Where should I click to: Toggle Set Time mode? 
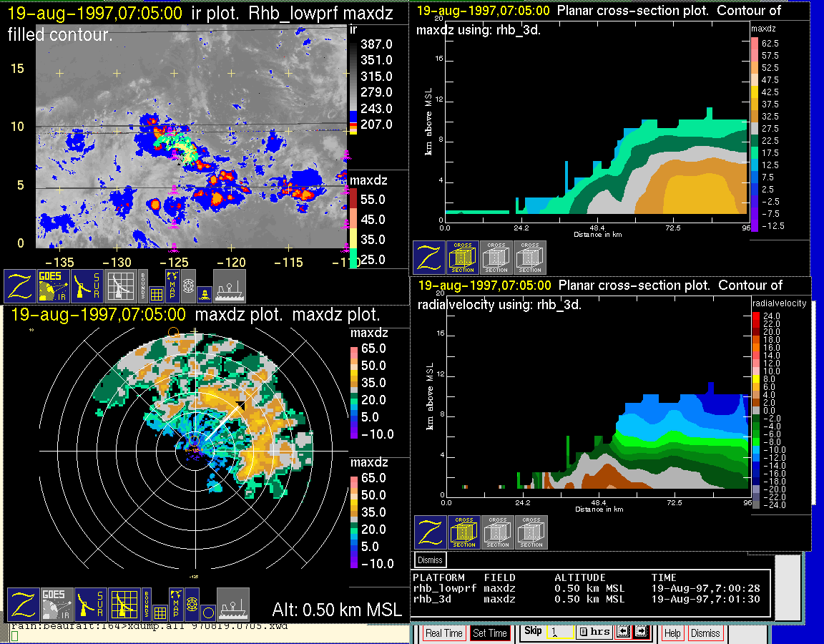pyautogui.click(x=490, y=633)
